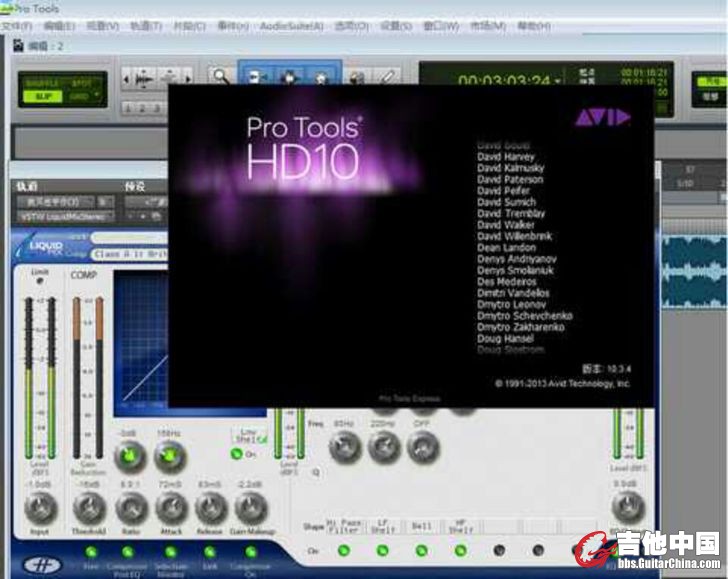
Task: Enable the unlit band 5 On LED
Action: (x=499, y=551)
